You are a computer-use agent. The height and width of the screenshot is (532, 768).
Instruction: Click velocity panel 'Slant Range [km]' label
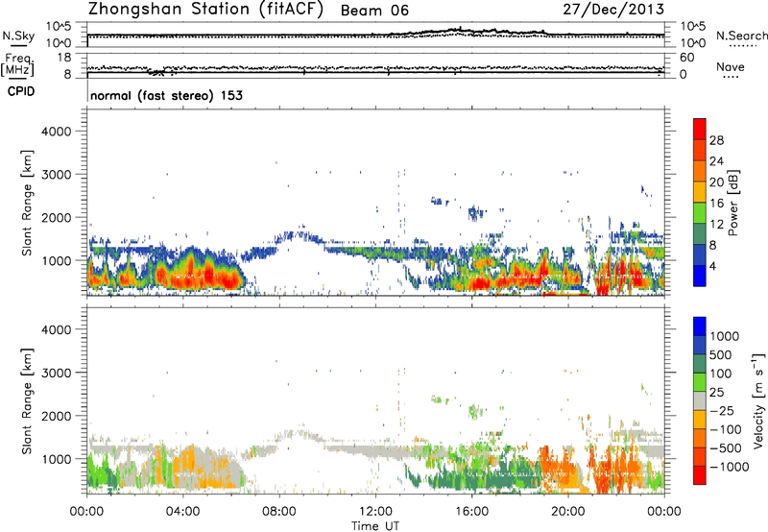[27, 400]
